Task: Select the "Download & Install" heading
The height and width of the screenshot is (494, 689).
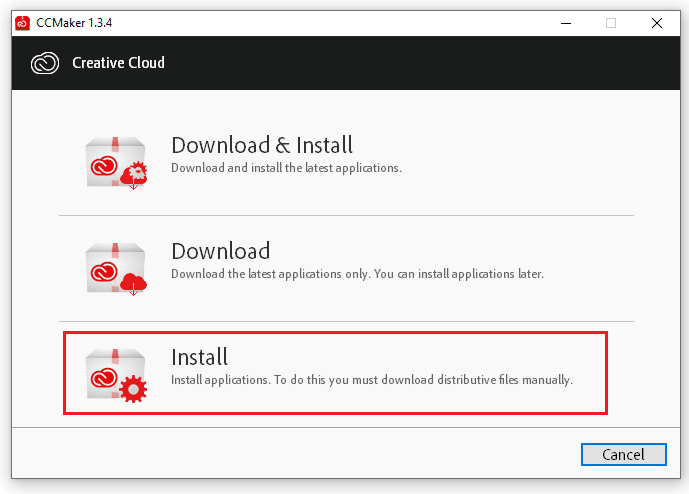Action: click(x=262, y=146)
